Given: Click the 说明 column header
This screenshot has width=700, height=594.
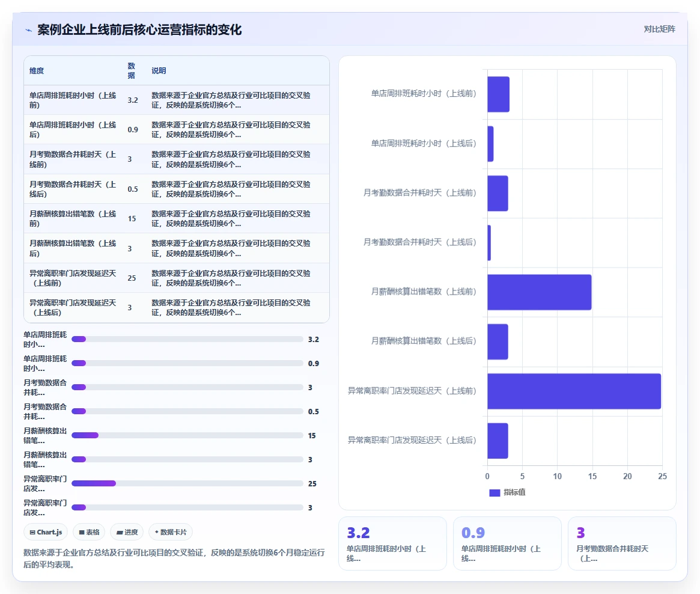Looking at the screenshot, I should pos(159,70).
